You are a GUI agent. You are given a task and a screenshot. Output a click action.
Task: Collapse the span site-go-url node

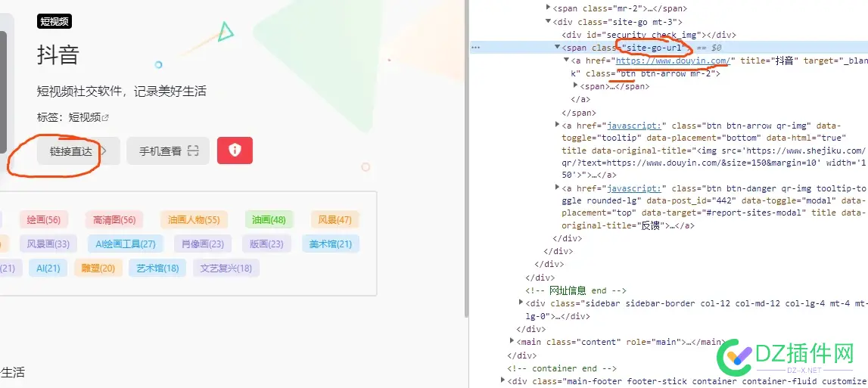click(x=558, y=47)
